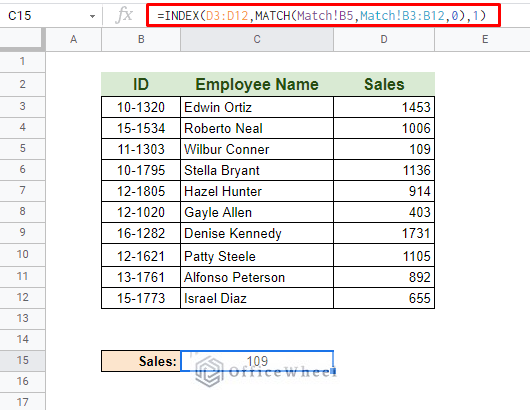
Task: Select cell with ID 15-1534
Action: click(x=141, y=128)
